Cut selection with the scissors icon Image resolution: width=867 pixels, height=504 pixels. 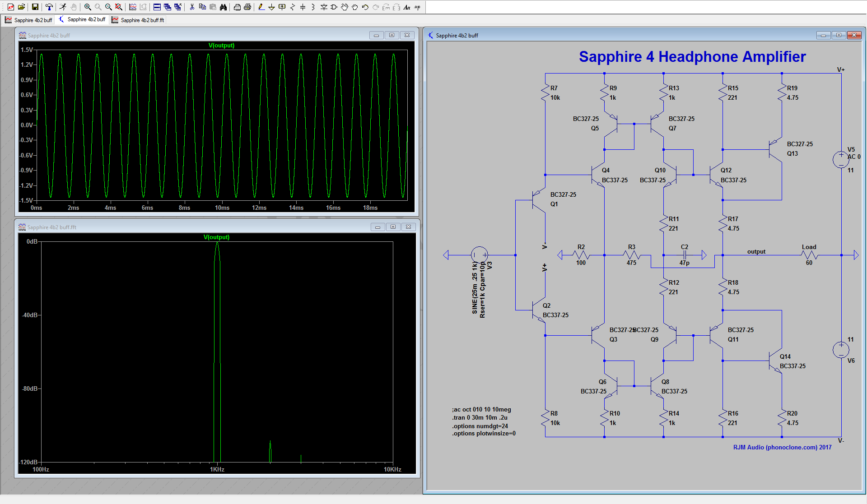(192, 7)
